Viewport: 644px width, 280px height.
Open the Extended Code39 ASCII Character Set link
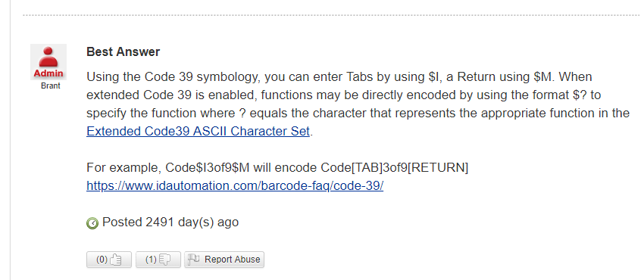coord(198,131)
